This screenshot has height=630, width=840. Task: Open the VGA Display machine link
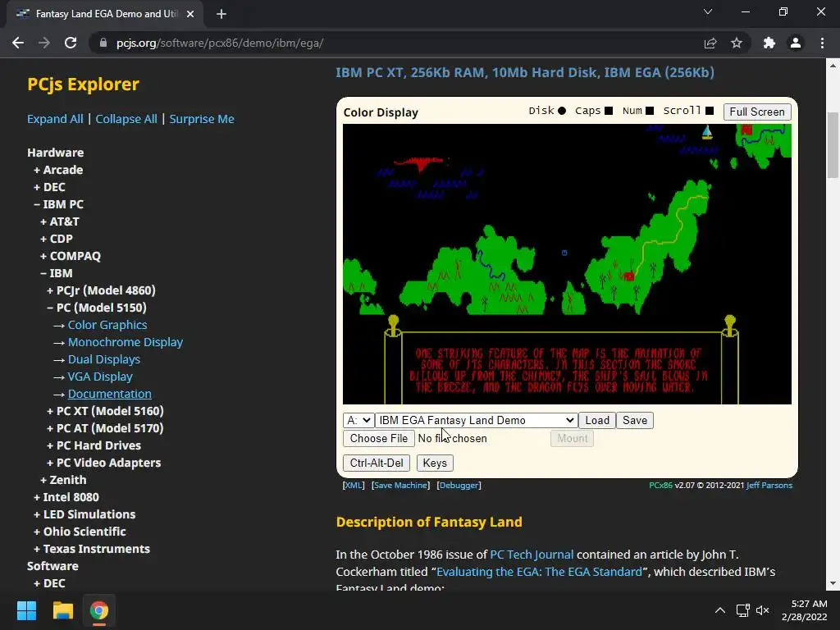(100, 377)
